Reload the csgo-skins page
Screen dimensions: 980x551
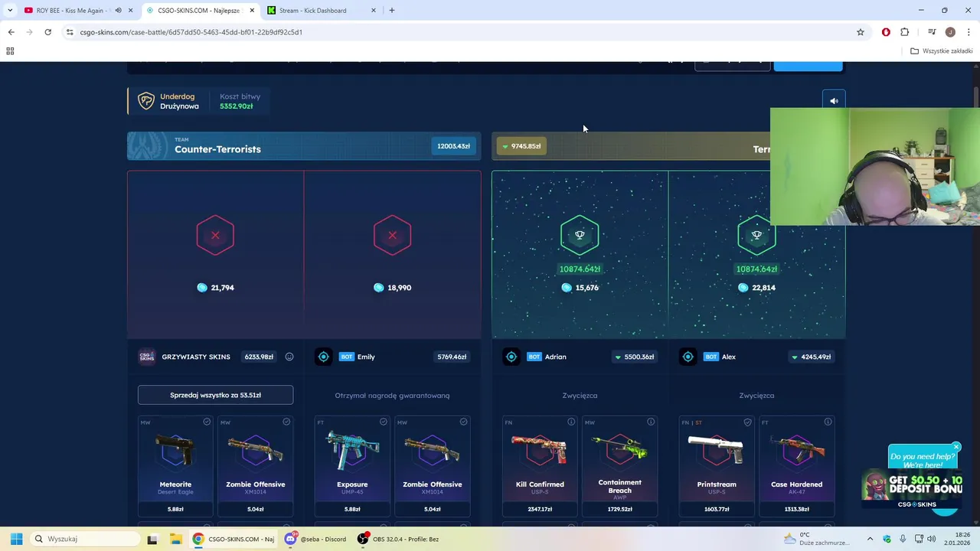point(47,32)
